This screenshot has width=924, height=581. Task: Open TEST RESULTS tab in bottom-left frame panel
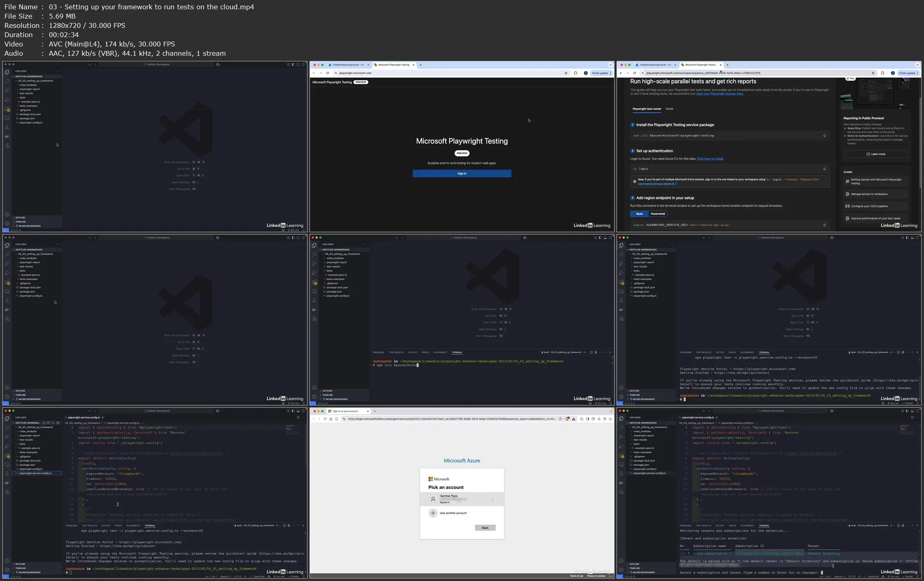tap(89, 526)
